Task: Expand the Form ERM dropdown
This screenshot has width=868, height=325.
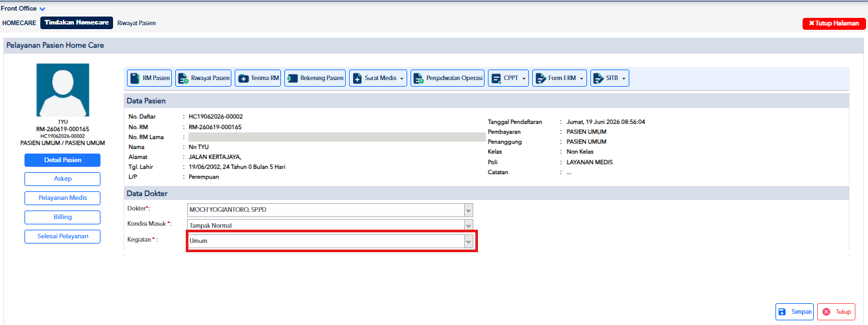Action: click(x=559, y=78)
